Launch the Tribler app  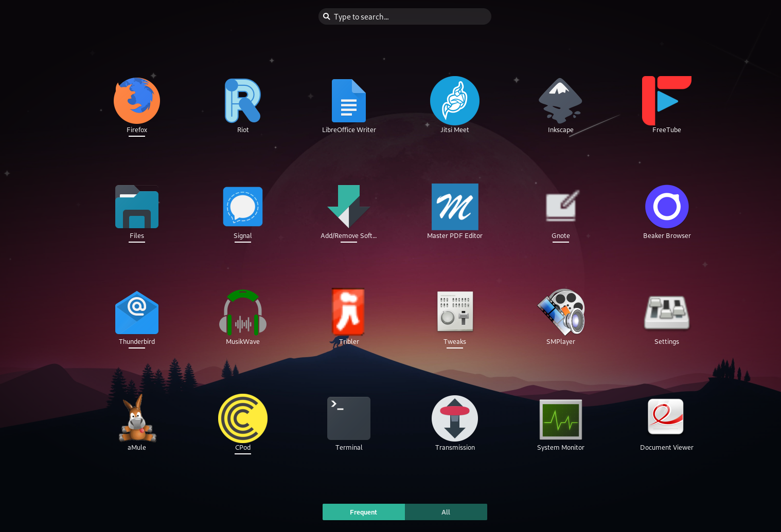click(x=349, y=313)
